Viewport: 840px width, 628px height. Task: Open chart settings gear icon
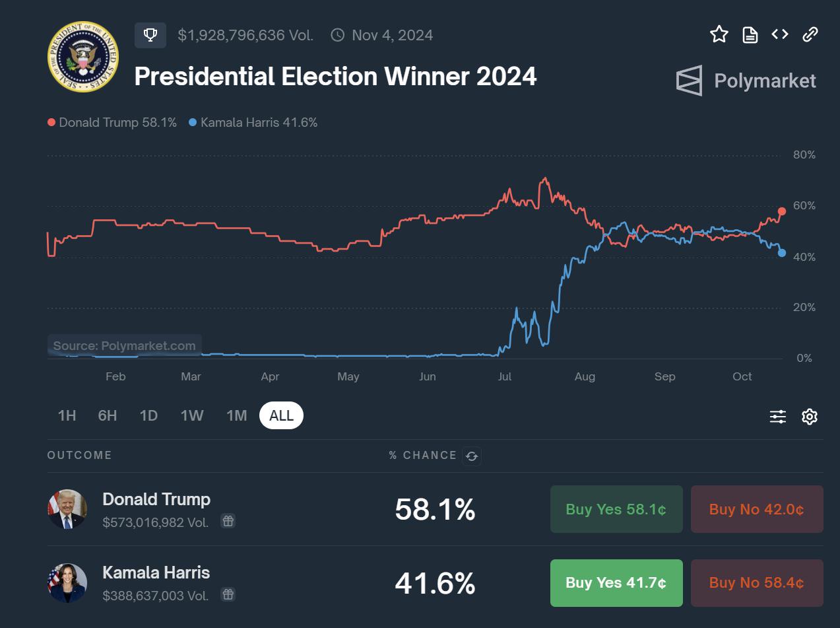pos(810,417)
